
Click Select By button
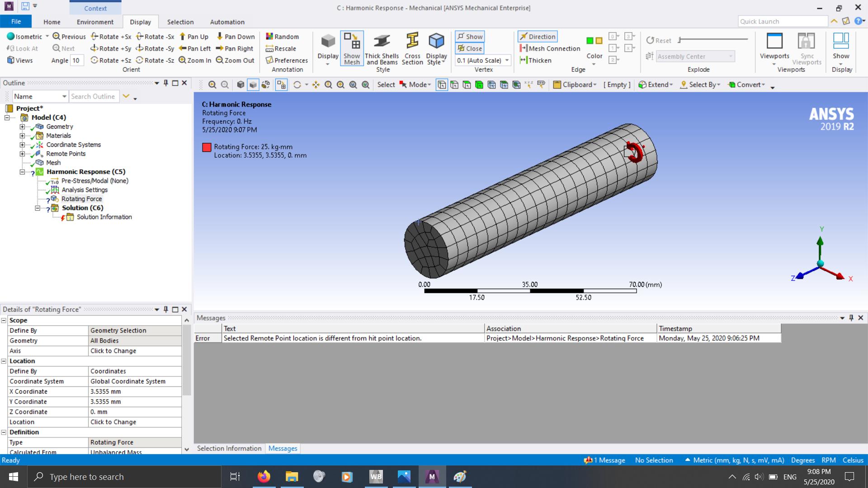tap(700, 84)
